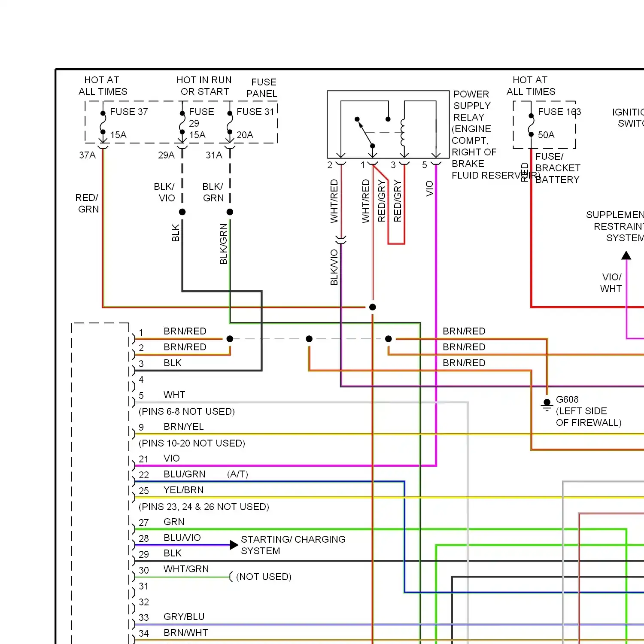The image size is (644, 644).
Task: Click the coil symbol inside the power supply relay
Action: [403, 133]
